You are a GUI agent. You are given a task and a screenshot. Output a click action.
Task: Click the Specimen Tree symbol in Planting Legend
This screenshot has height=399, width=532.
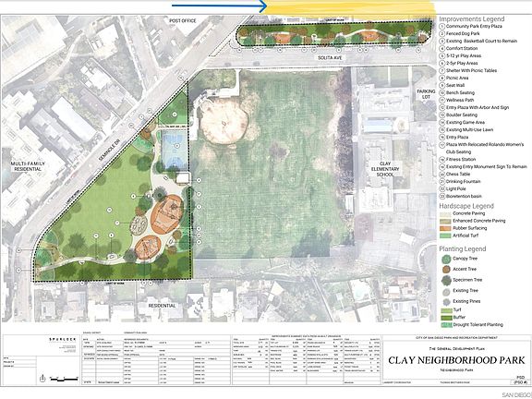[446, 280]
